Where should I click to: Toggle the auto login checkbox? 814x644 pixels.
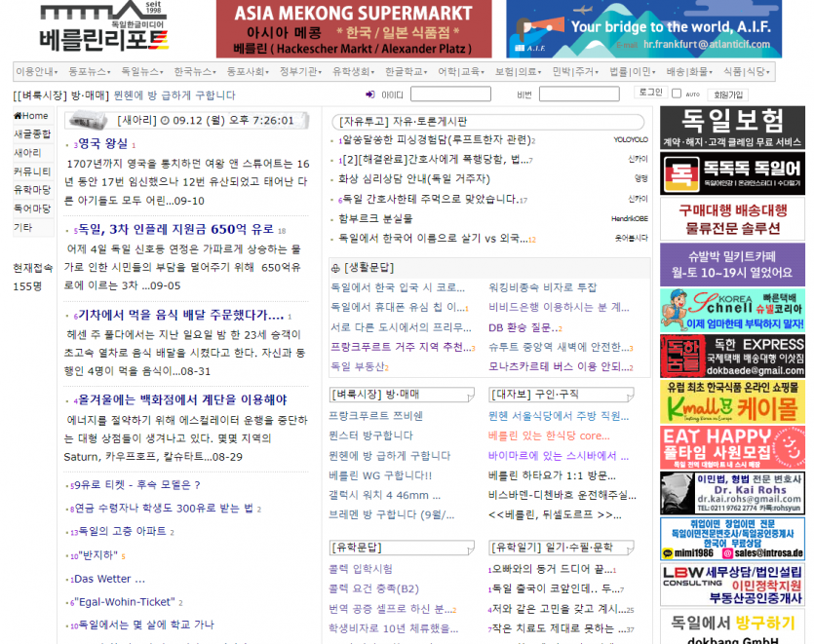(677, 94)
